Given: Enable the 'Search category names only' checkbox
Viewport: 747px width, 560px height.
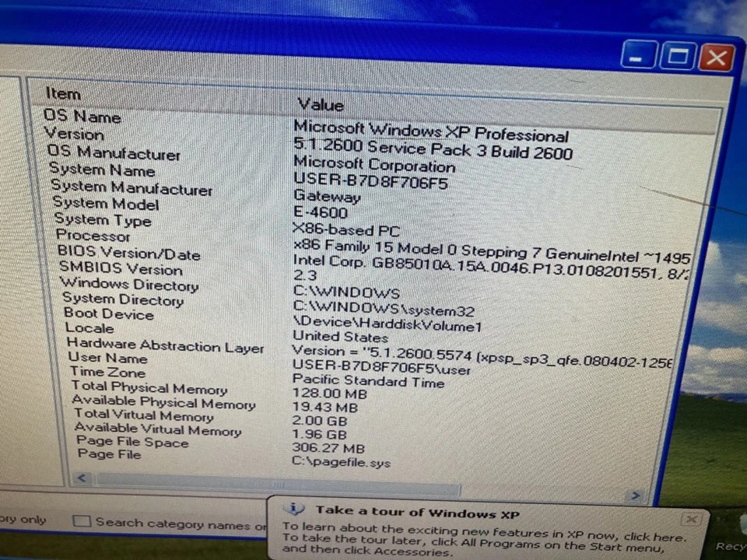Looking at the screenshot, I should tap(82, 521).
